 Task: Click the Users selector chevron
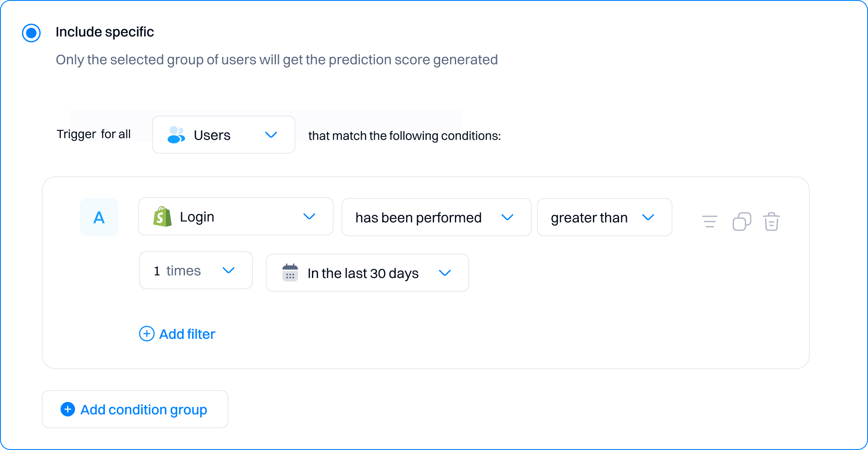(x=271, y=135)
